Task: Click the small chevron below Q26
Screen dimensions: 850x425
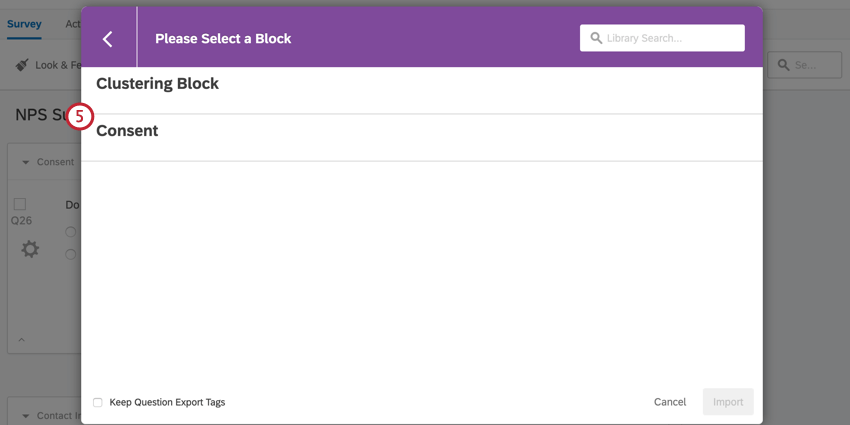Action: 21,340
